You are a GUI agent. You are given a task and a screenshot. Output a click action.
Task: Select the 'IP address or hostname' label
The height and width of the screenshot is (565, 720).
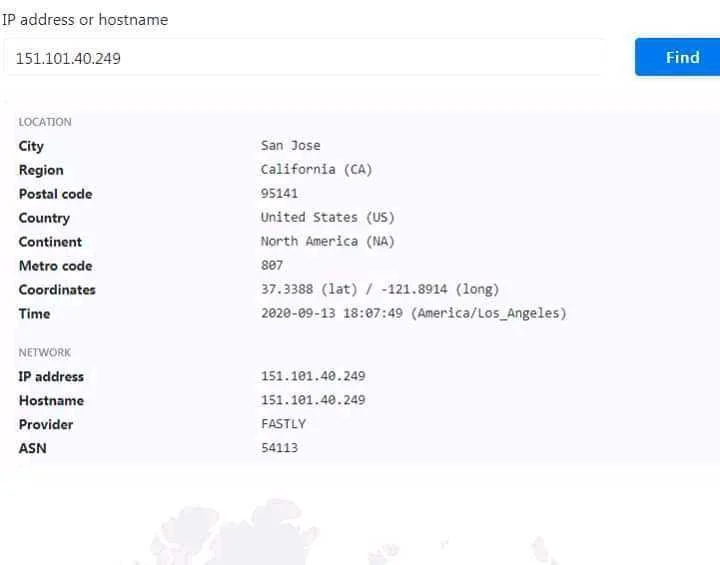(x=85, y=20)
